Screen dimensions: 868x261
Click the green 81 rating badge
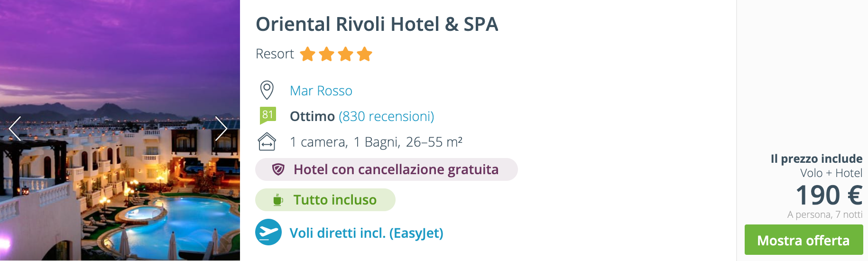[268, 115]
